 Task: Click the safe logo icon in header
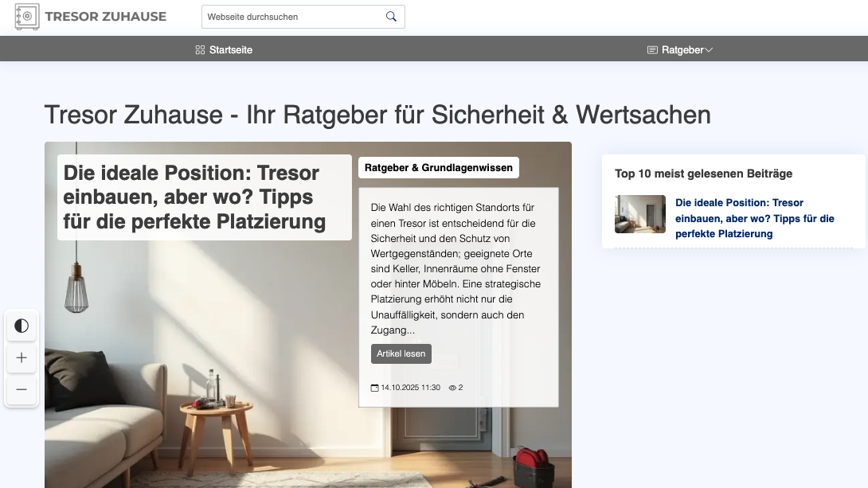coord(28,17)
